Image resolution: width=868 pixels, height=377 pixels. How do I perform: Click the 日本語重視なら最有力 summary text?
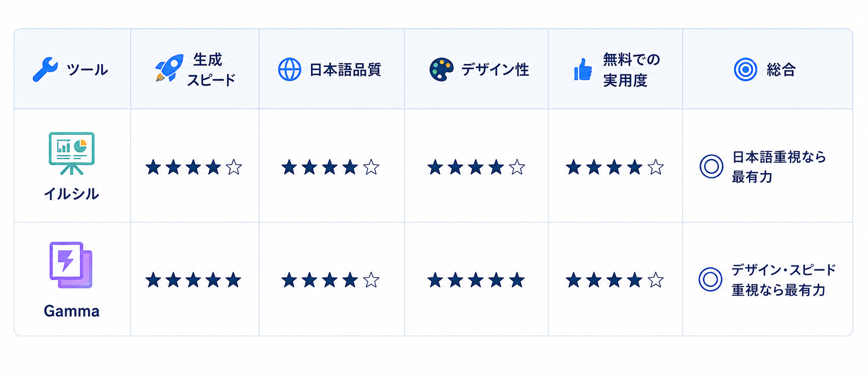coord(779,167)
